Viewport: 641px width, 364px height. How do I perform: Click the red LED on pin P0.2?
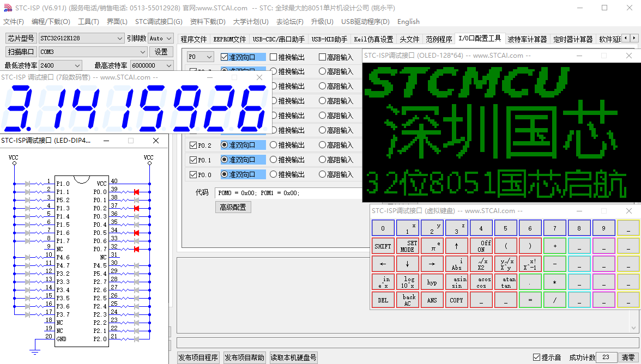coord(136,208)
